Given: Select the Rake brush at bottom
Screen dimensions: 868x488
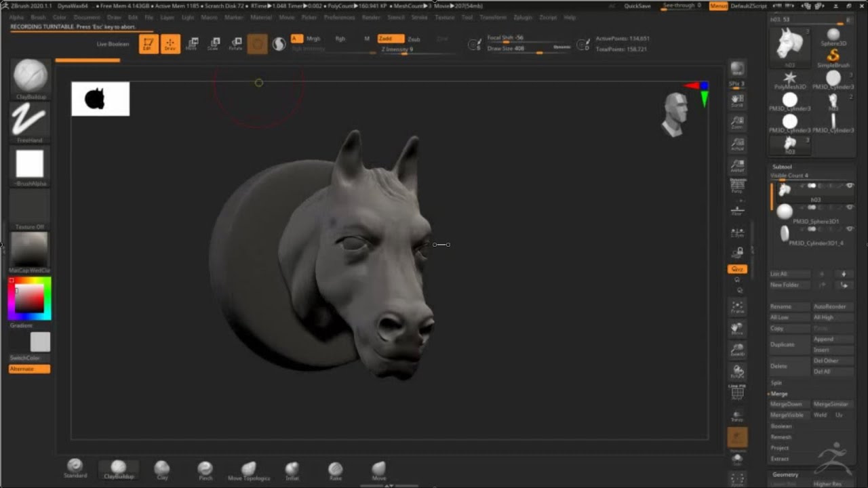Looking at the screenshot, I should click(335, 470).
